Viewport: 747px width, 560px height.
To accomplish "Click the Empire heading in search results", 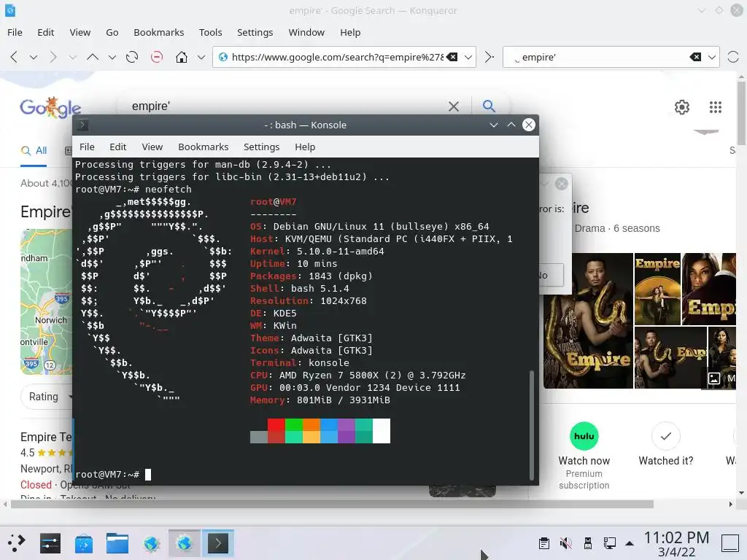I will (45, 211).
